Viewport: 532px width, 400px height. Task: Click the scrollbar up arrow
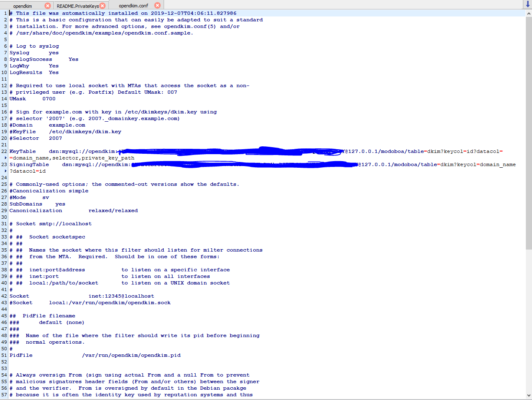click(x=529, y=13)
